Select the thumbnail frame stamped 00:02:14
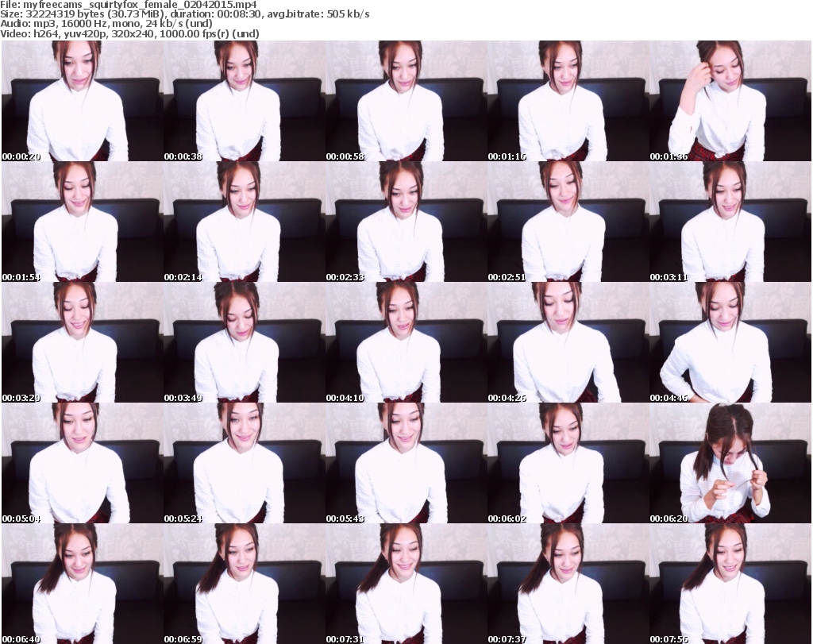Screen dimensions: 813x644 245,222
